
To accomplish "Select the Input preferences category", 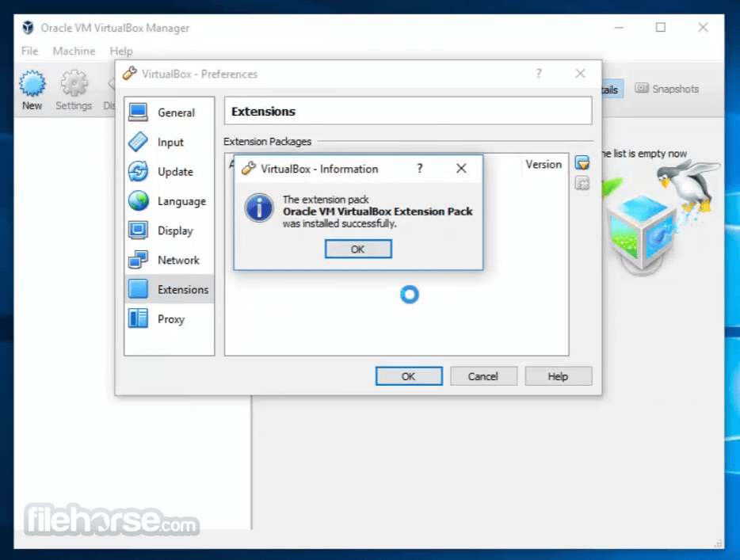I will coord(169,142).
